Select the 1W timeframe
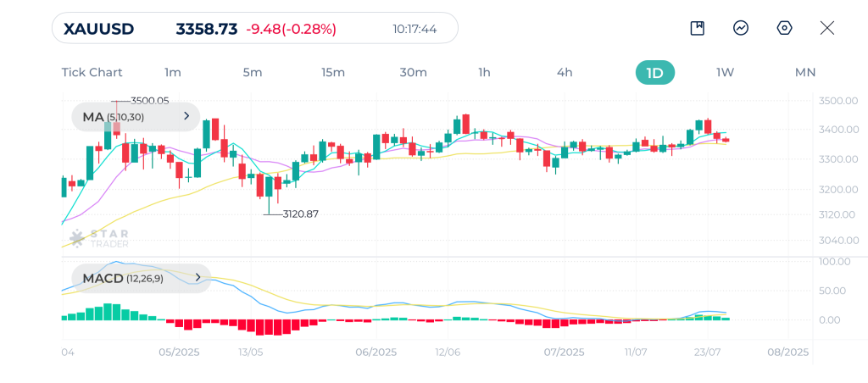This screenshot has width=868, height=383. pos(725,72)
